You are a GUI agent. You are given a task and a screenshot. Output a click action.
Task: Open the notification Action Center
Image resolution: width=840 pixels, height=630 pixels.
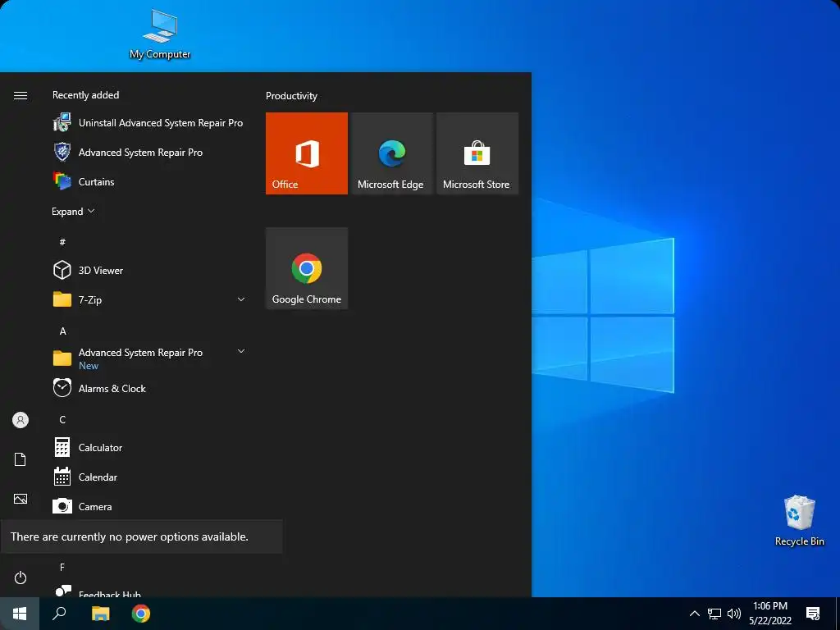[x=813, y=614]
